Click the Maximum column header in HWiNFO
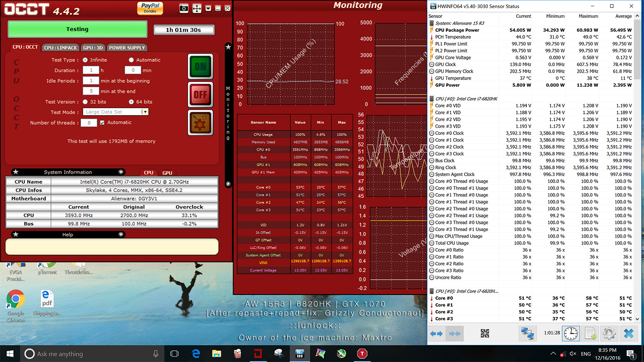The height and width of the screenshot is (362, 644). click(588, 16)
